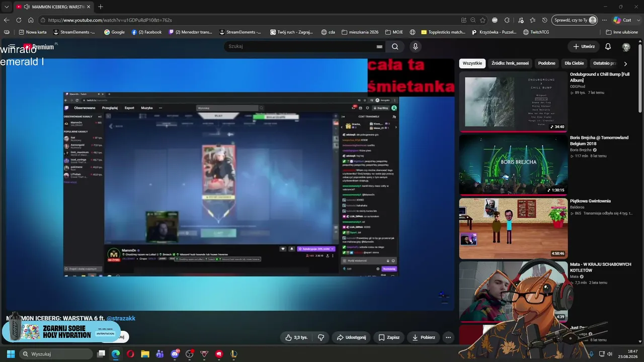Select the 'Dla Ciebie' filter chip
644x362 pixels.
[x=574, y=63]
